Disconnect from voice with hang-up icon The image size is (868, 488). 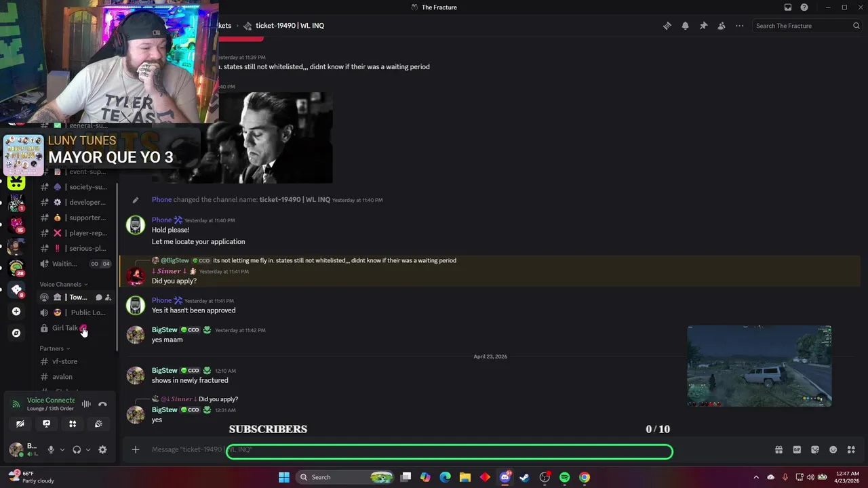[x=102, y=404]
